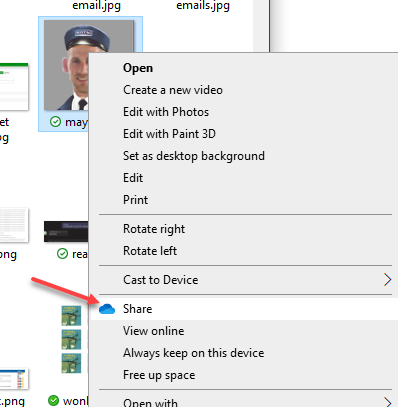This screenshot has height=407, width=398.
Task: Choose Set as desktop background
Action: coord(194,156)
